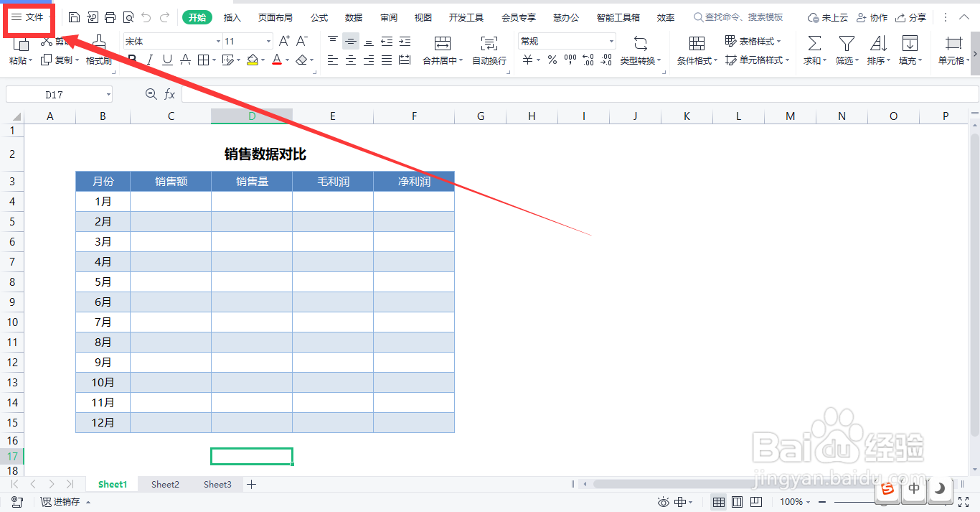
Task: Click the 类型转换 button
Action: pos(641,50)
